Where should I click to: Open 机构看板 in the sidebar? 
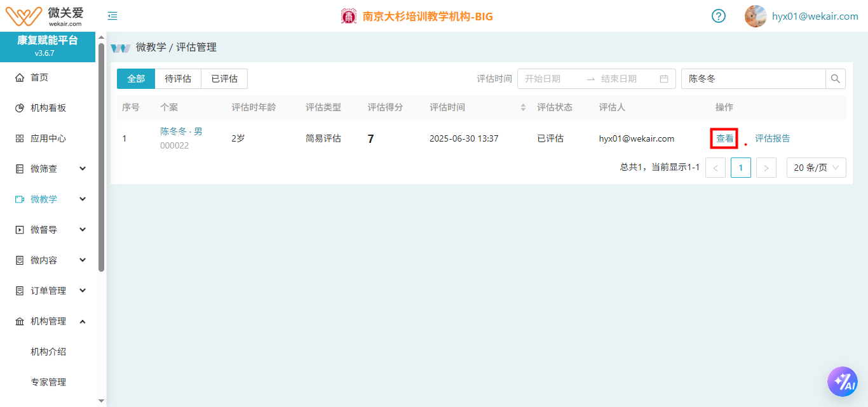click(48, 108)
